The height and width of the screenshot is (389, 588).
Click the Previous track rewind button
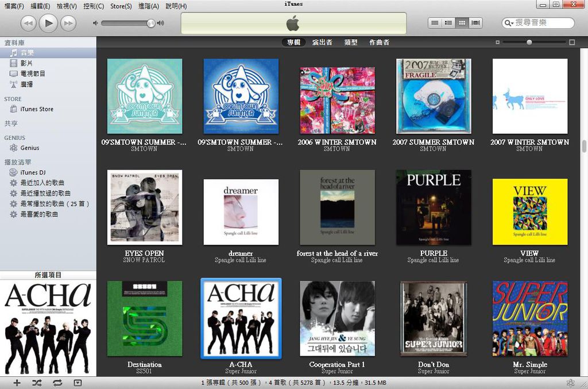28,23
